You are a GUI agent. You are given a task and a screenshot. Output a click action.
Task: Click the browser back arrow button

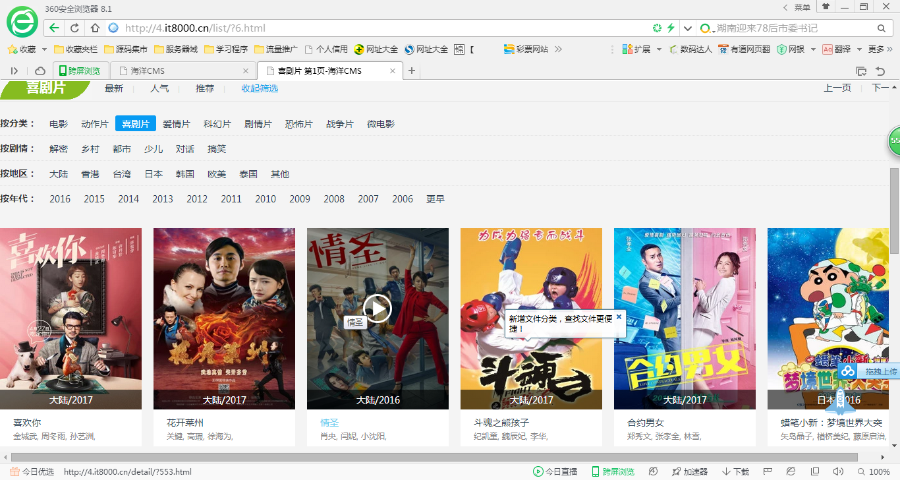[x=54, y=28]
